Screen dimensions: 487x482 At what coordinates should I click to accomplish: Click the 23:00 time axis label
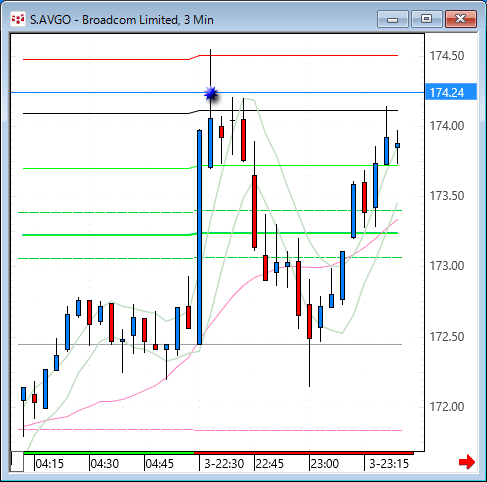(325, 464)
